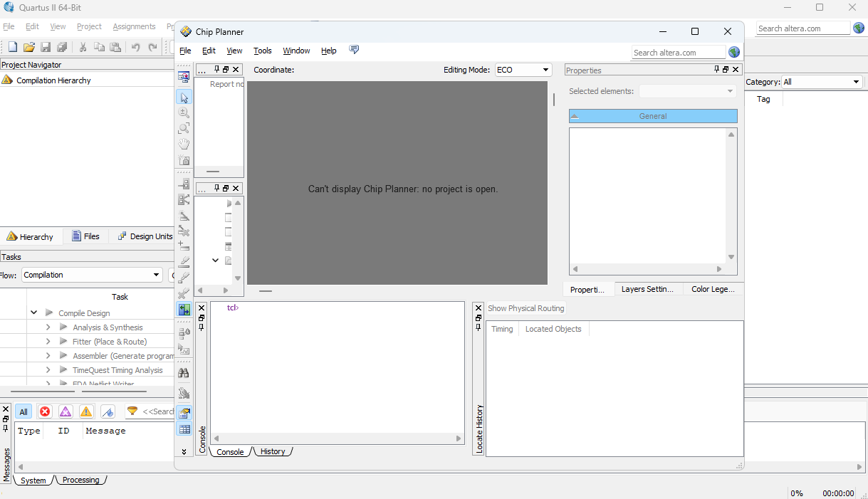Viewport: 868px width, 499px height.
Task: Collapse the General section header
Action: pyautogui.click(x=653, y=116)
